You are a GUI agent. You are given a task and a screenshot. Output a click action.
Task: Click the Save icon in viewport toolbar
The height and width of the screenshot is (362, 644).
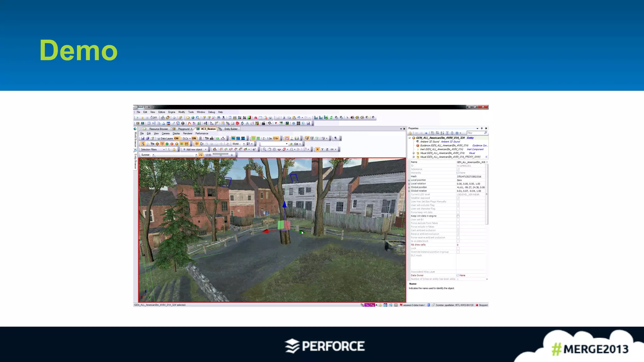[143, 138]
